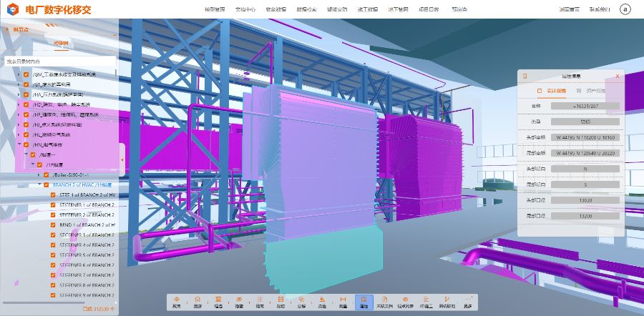Uncheck STIFFENER 9 of BRANCH 2 checkbox
This screenshot has height=316, width=644.
click(x=53, y=295)
